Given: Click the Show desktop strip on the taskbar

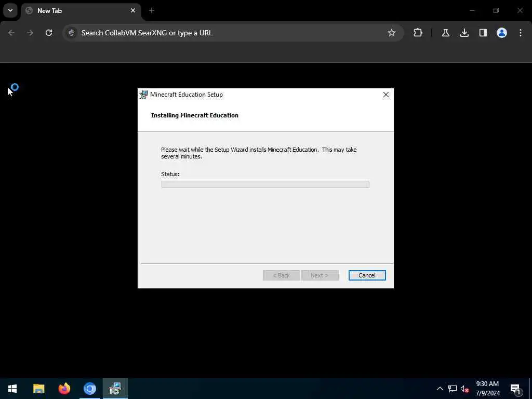Looking at the screenshot, I should (x=530, y=389).
